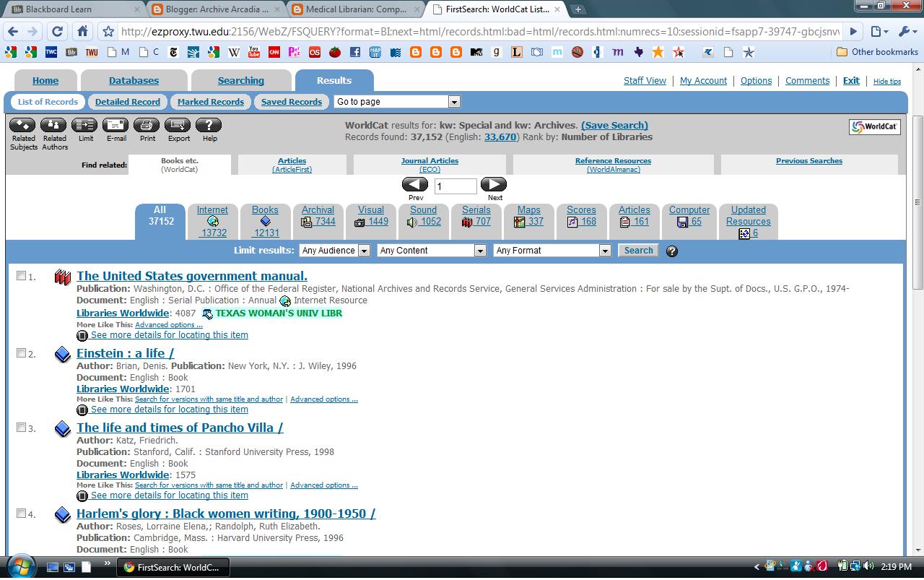This screenshot has width=924, height=580.
Task: Switch to the Home tab
Action: click(x=45, y=81)
